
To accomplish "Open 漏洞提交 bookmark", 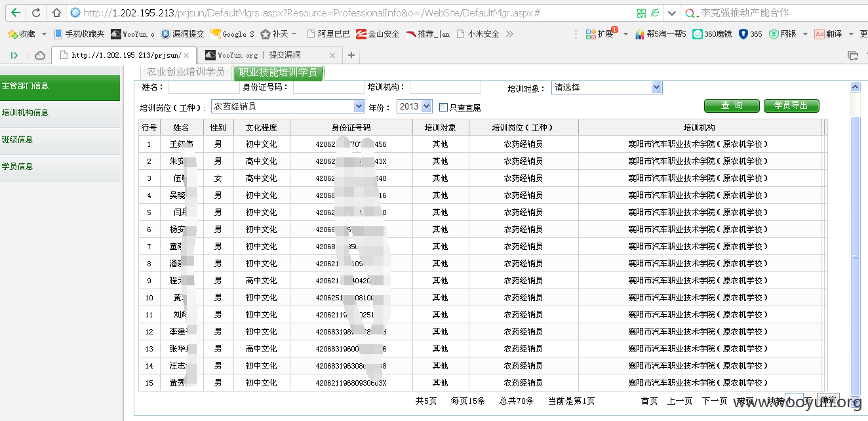I will pos(182,33).
